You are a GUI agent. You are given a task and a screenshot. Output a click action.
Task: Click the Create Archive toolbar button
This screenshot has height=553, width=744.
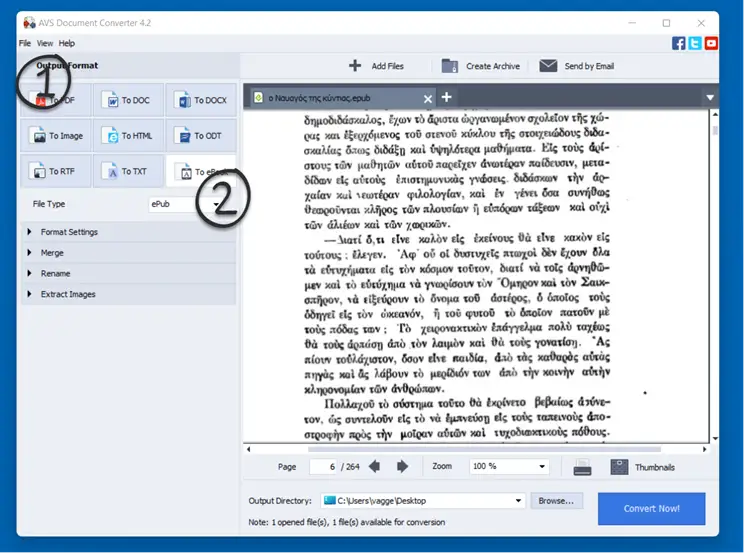click(x=480, y=66)
